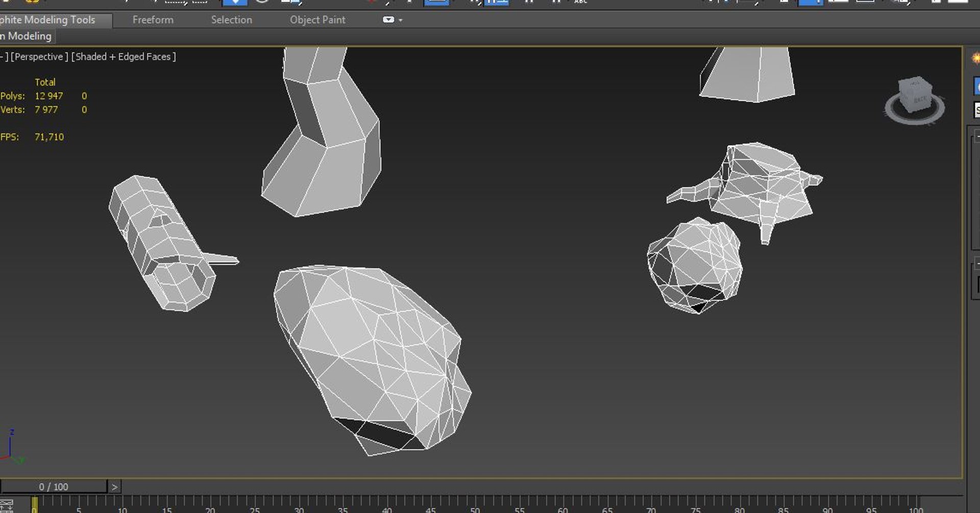Expand the Polygon Modeling panel
The height and width of the screenshot is (513, 980).
28,36
